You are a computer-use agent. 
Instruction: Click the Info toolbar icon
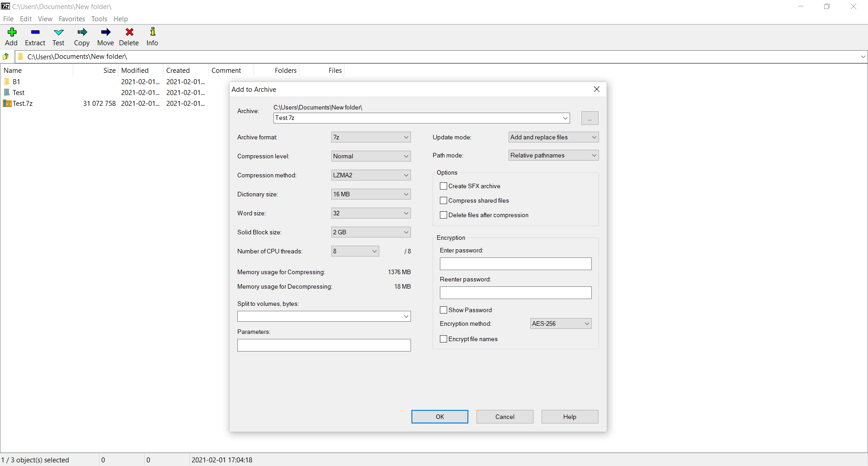click(153, 33)
